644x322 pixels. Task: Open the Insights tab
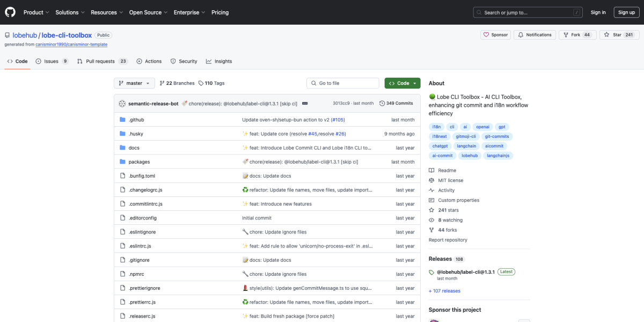(x=219, y=61)
